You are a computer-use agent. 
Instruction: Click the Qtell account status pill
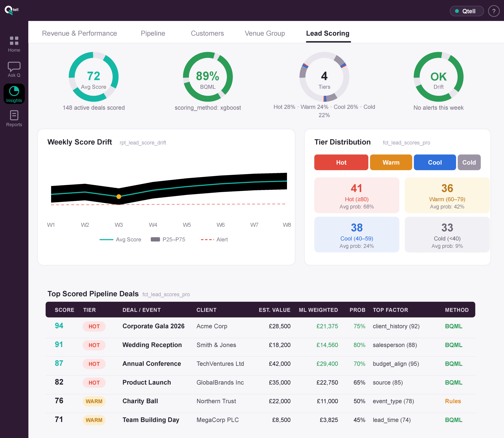(x=467, y=11)
